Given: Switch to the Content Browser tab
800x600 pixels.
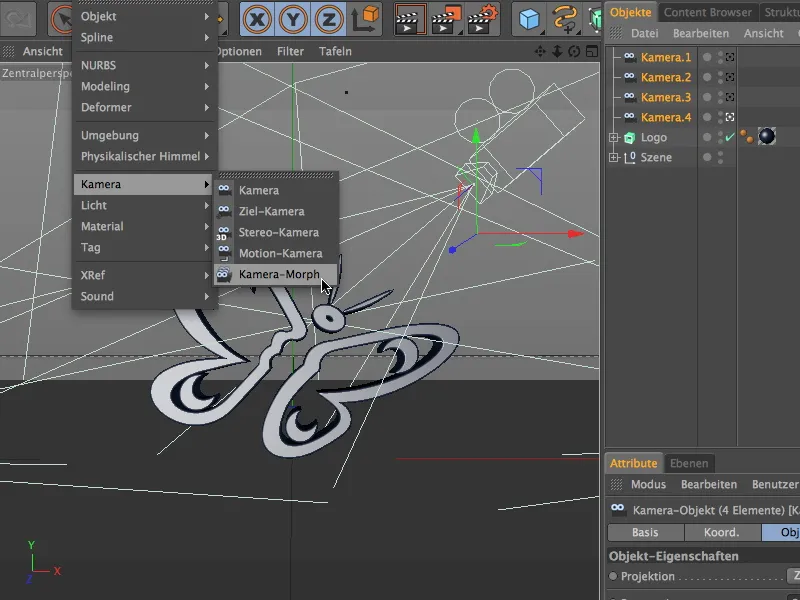Looking at the screenshot, I should coord(707,12).
